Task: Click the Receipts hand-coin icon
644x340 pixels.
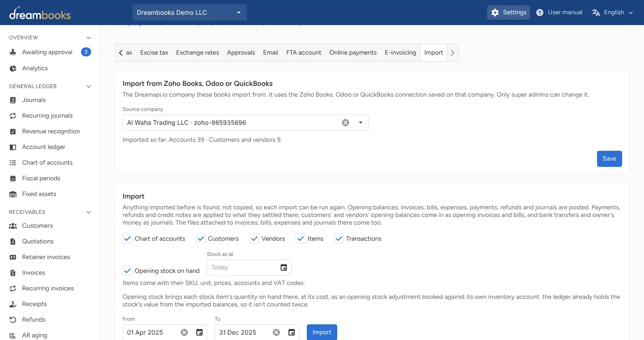Action: pyautogui.click(x=13, y=304)
